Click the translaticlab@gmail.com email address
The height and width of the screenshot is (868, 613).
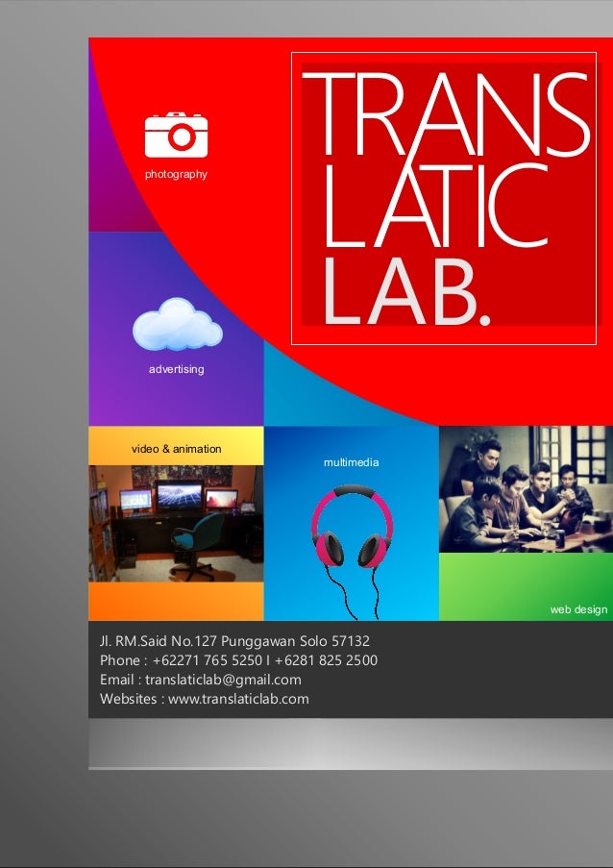(x=224, y=680)
